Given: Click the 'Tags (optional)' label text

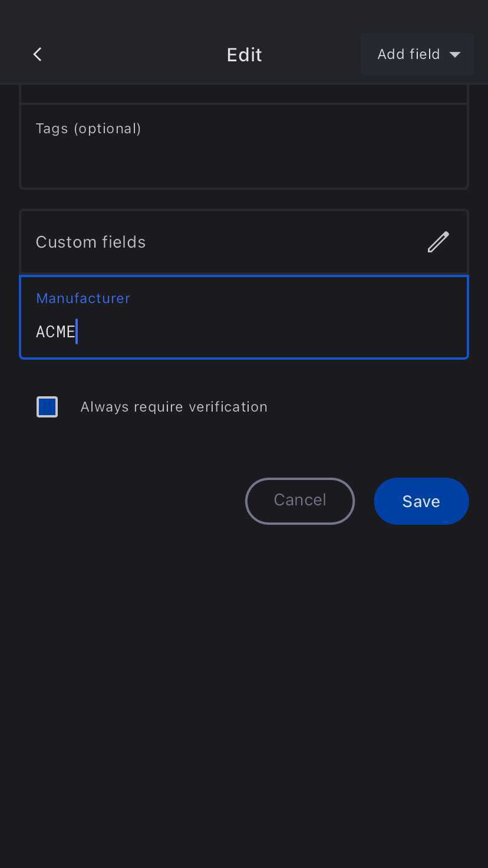Looking at the screenshot, I should coord(88,129).
